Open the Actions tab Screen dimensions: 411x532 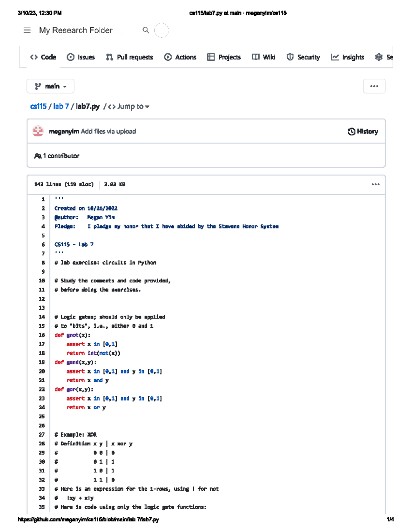coord(180,57)
